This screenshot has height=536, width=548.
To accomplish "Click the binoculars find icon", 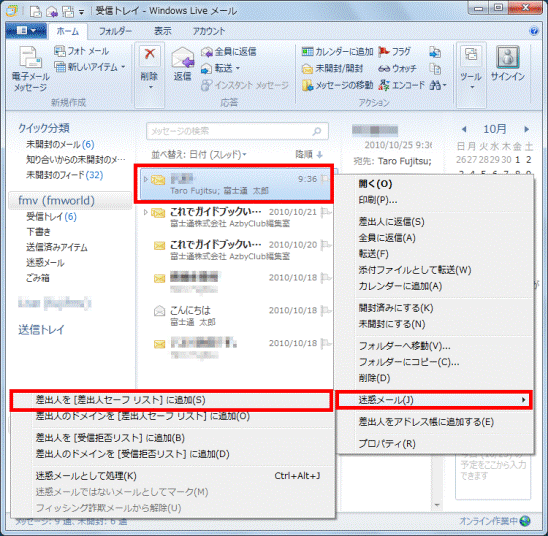I will pos(435,85).
